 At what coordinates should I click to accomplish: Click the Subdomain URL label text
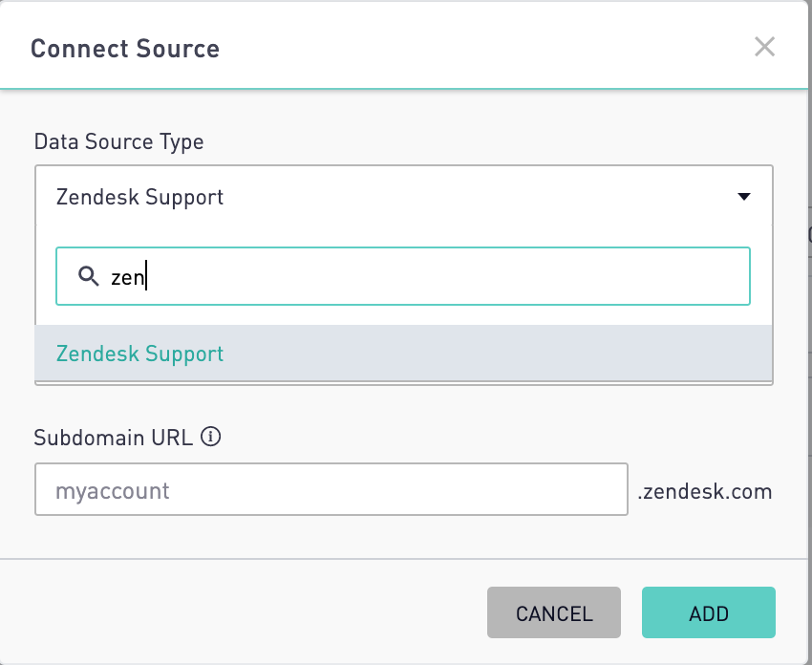pyautogui.click(x=114, y=438)
